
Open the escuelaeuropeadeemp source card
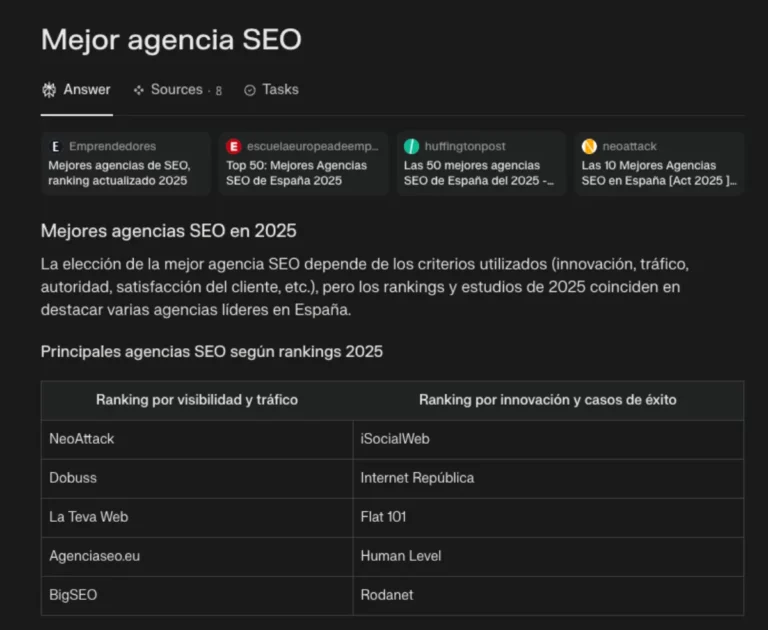(304, 164)
